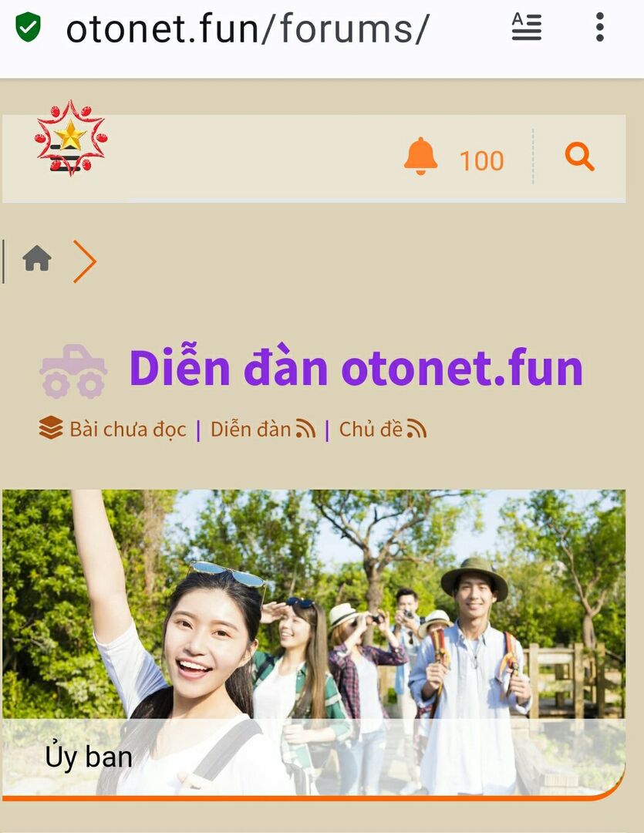Tap the orange breadcrumb chevron arrow
This screenshot has width=644, height=833.
85,261
